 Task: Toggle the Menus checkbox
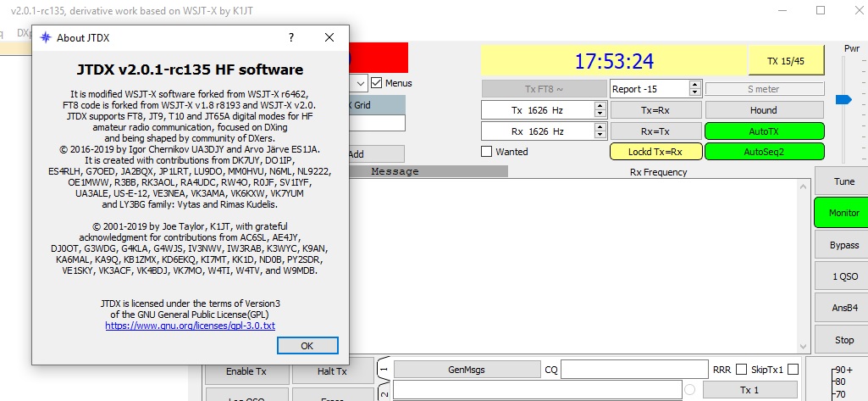click(x=377, y=83)
